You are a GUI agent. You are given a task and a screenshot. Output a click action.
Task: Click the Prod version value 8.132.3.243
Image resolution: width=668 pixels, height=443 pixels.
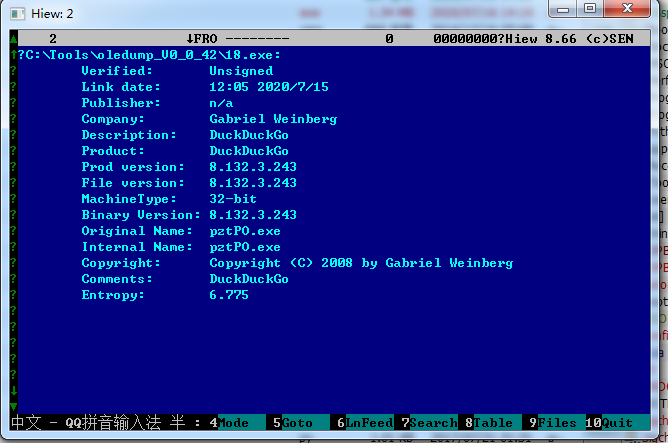pyautogui.click(x=253, y=167)
